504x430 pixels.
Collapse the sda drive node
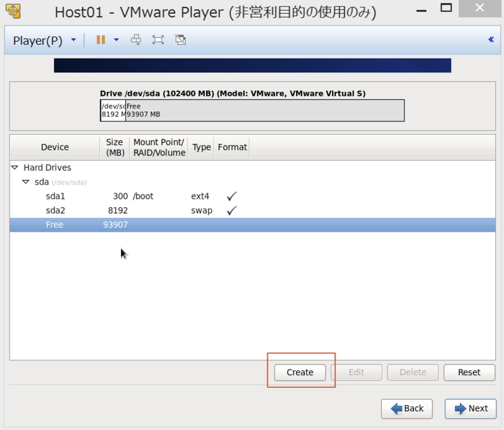click(26, 182)
